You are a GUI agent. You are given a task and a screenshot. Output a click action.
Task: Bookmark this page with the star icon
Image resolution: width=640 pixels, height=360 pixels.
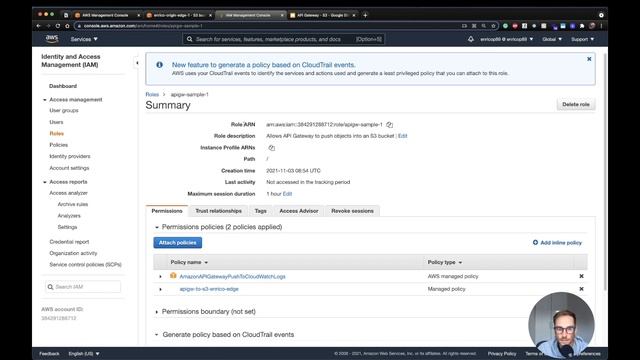tap(493, 26)
